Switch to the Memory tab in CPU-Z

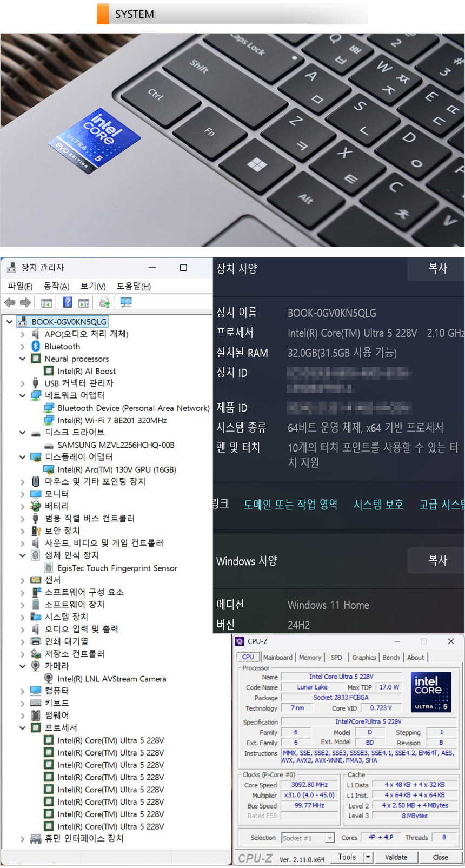[310, 658]
